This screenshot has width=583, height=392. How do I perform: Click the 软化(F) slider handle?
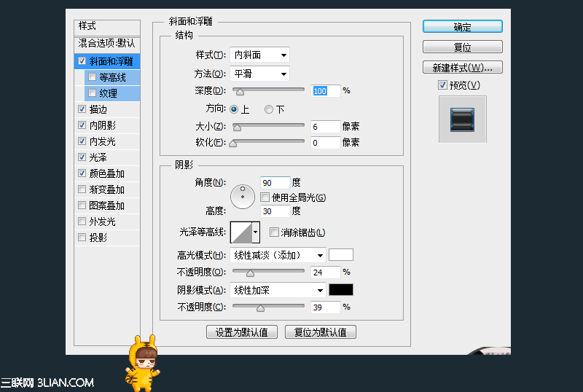click(x=232, y=144)
